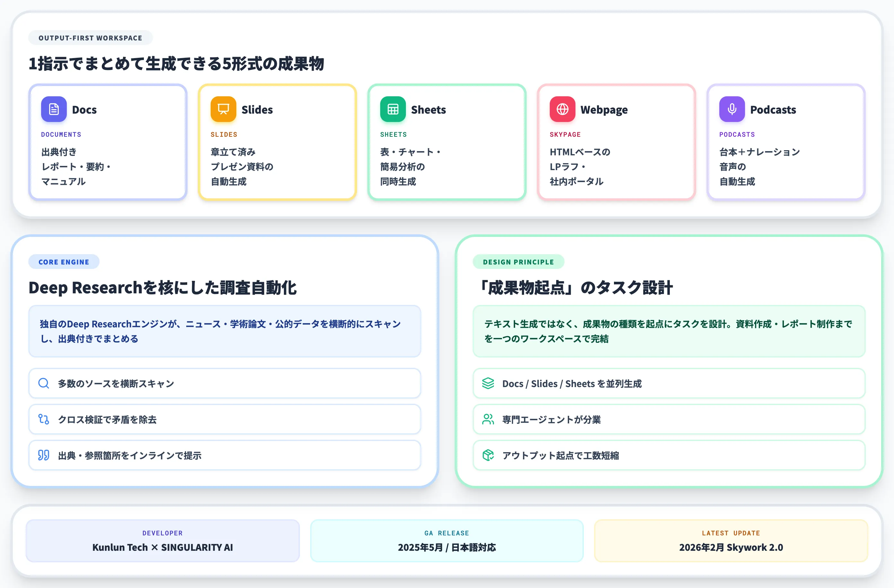This screenshot has width=894, height=588.
Task: Click the branch icon beside クロス検証で矛盾を除去
Action: pos(44,419)
